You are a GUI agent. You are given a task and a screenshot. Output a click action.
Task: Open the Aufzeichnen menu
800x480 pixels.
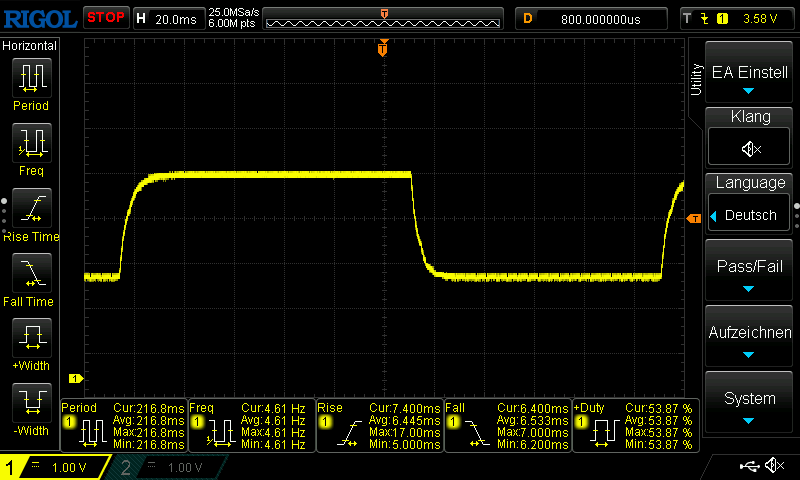pyautogui.click(x=749, y=336)
